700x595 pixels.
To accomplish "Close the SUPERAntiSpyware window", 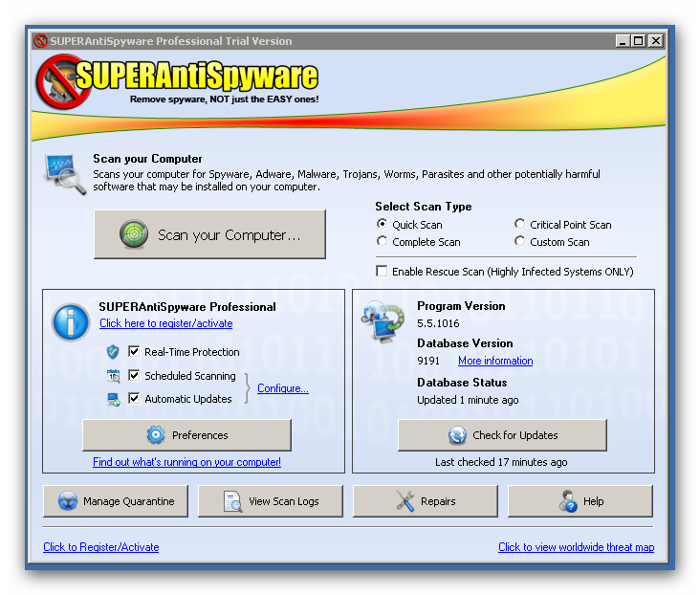I will pos(655,41).
